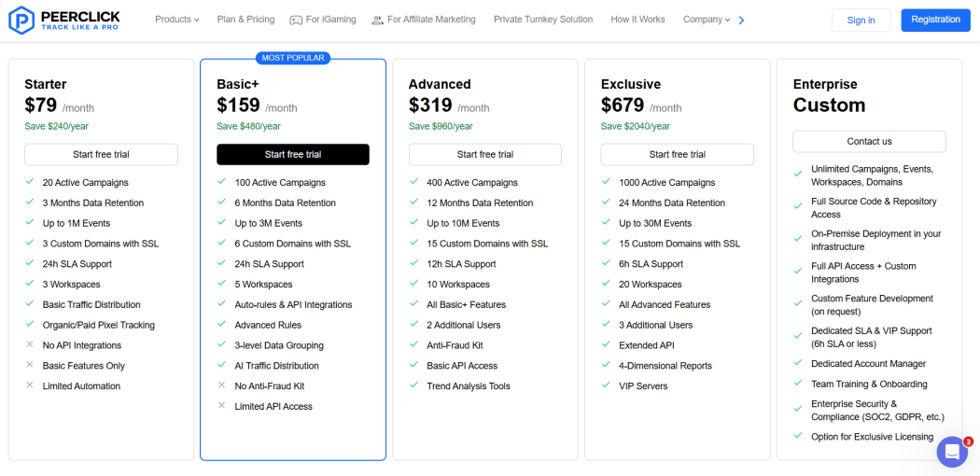The width and height of the screenshot is (980, 476).
Task: Click the people icon beside For Affiliate Marketing
Action: pos(377,20)
